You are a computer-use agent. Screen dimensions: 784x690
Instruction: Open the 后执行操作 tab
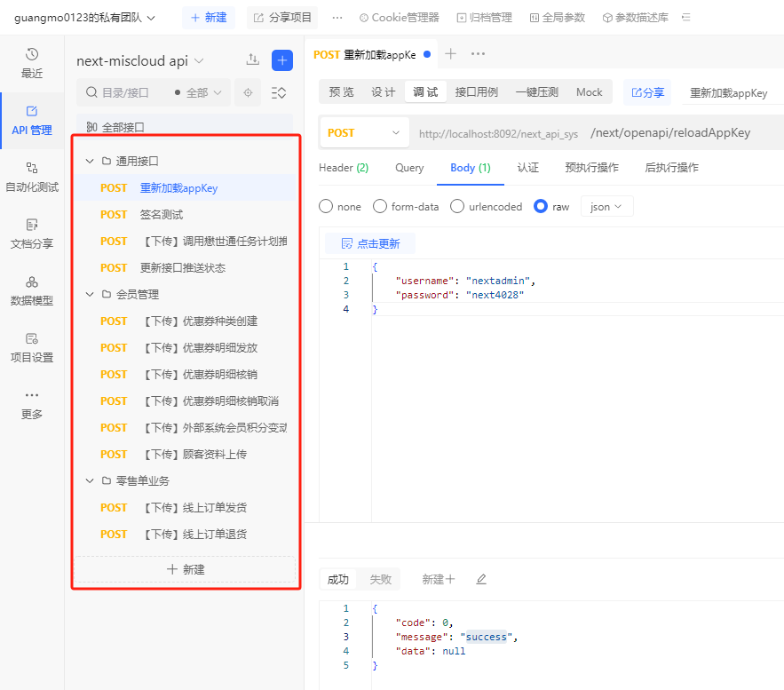(671, 168)
